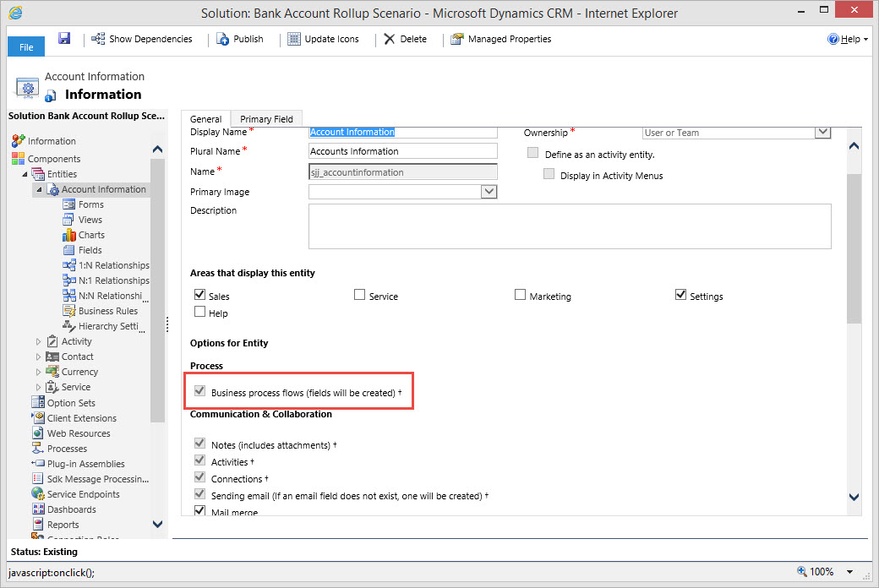879x588 pixels.
Task: Select Business Rules in the tree
Action: [107, 311]
